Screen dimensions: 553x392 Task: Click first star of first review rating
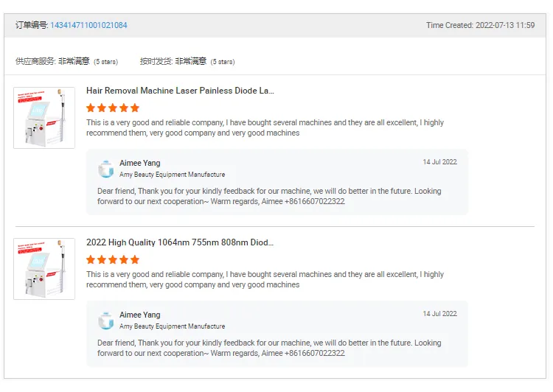[x=91, y=108]
